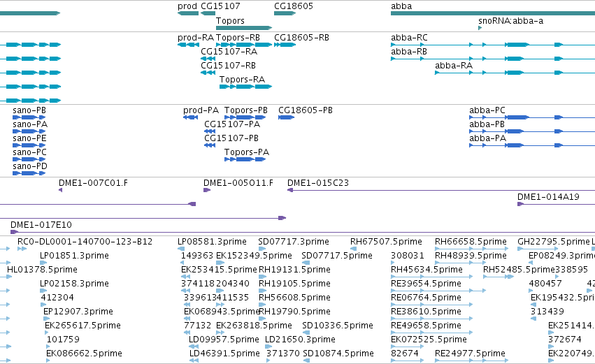
Task: Select the prod gene label
Action: pos(187,6)
